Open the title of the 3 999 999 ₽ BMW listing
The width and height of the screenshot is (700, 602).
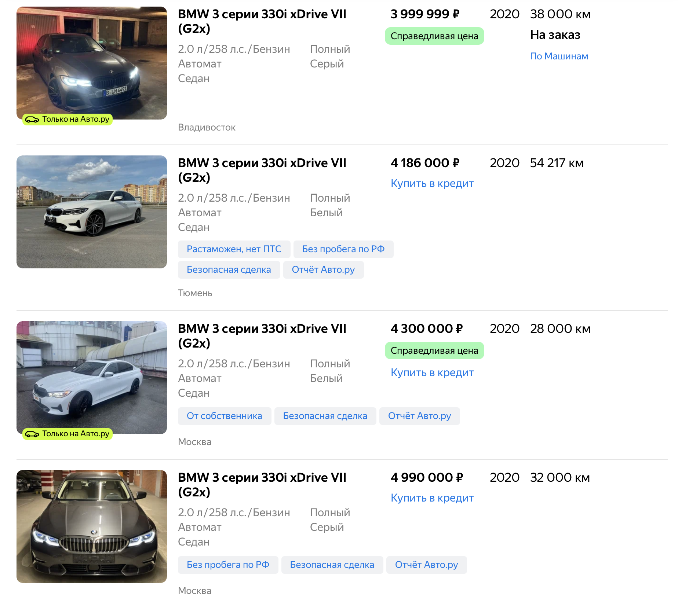pyautogui.click(x=262, y=21)
